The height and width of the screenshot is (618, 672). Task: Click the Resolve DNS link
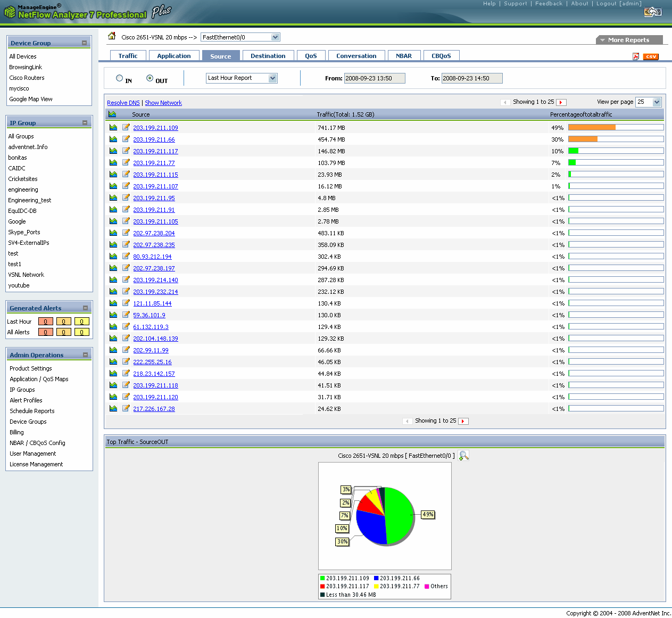pyautogui.click(x=123, y=103)
